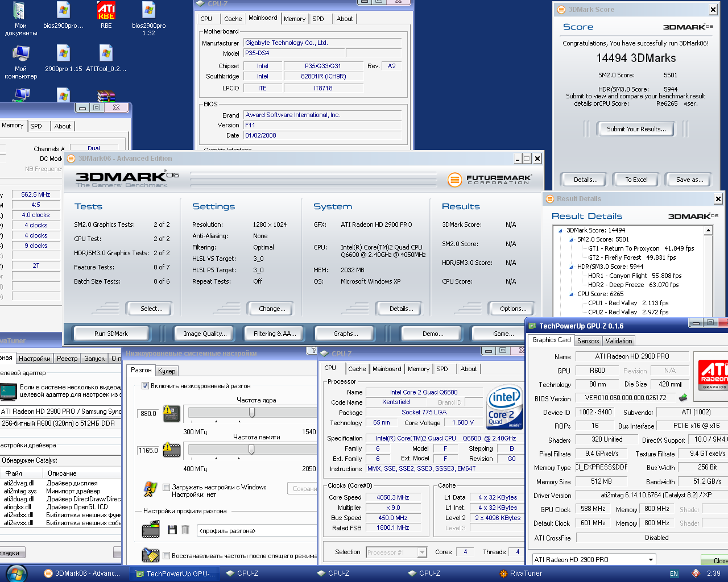728x582 pixels.
Task: Click the EN language indicator in the tray
Action: coord(674,573)
